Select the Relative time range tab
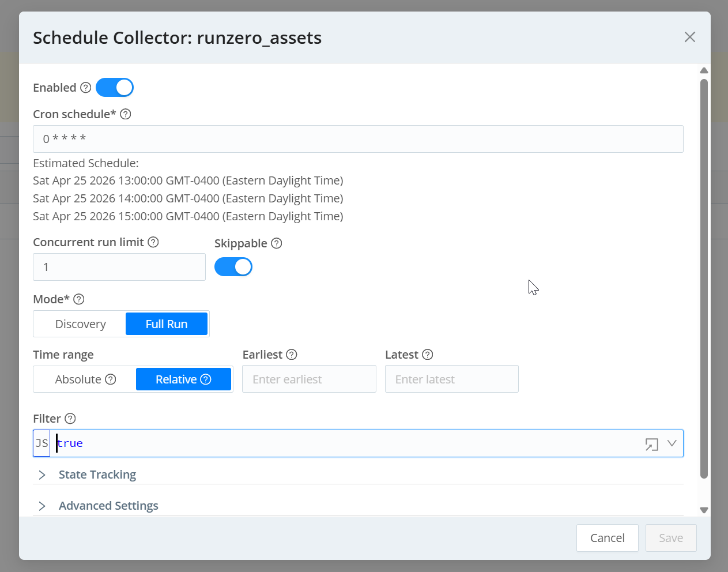The height and width of the screenshot is (572, 728). [x=177, y=379]
